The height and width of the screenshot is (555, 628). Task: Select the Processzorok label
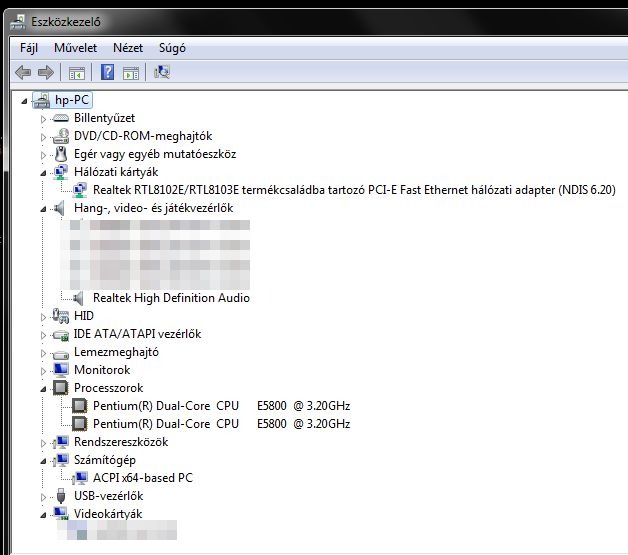pos(109,388)
